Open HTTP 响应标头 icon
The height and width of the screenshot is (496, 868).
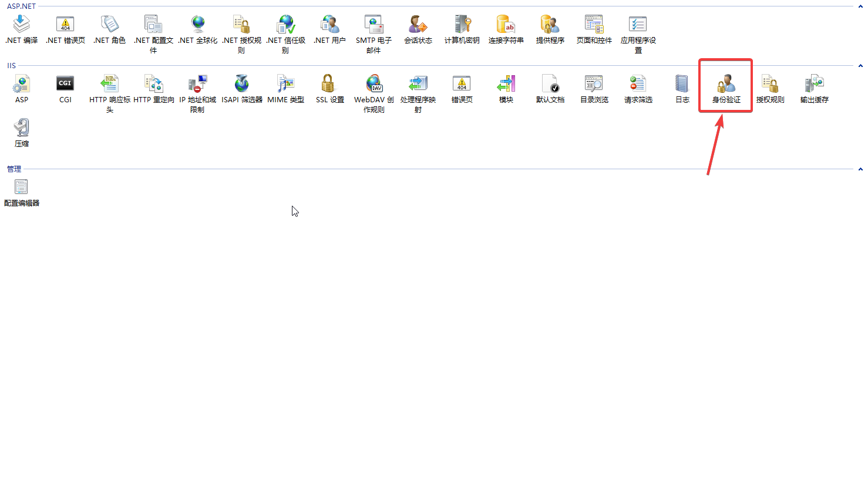110,83
